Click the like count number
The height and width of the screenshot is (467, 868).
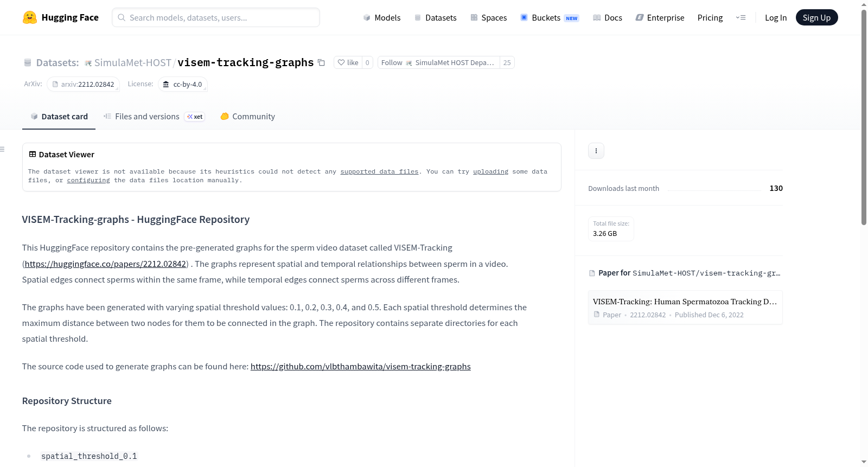coord(367,62)
